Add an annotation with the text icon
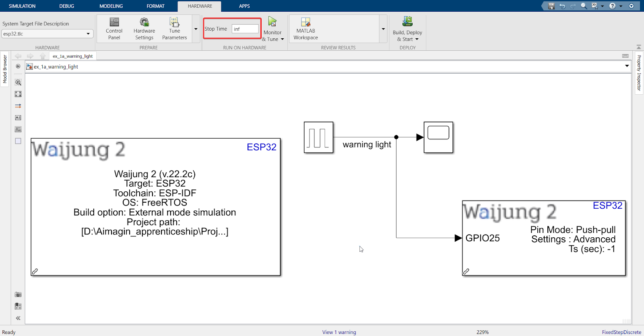 click(18, 118)
